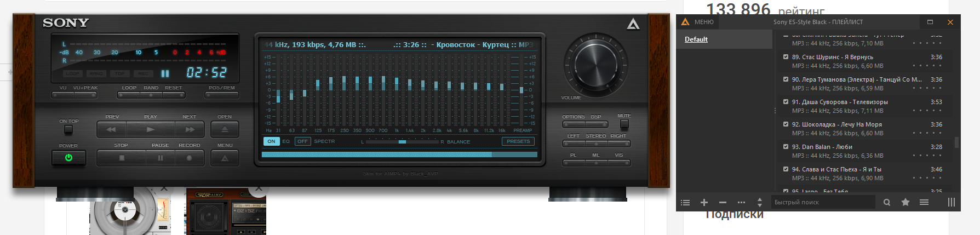
Task: Click the search magnifier in the playlist
Action: 886,203
